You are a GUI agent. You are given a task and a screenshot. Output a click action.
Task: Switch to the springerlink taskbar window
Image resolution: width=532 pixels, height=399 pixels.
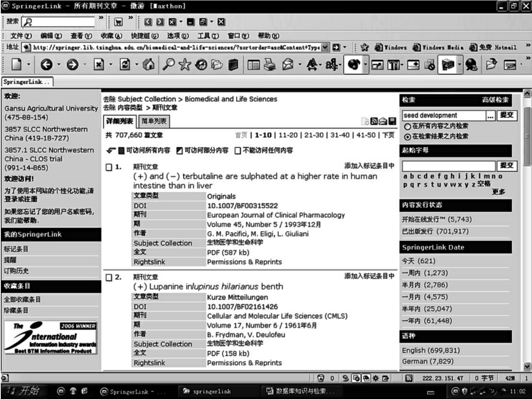(217, 391)
